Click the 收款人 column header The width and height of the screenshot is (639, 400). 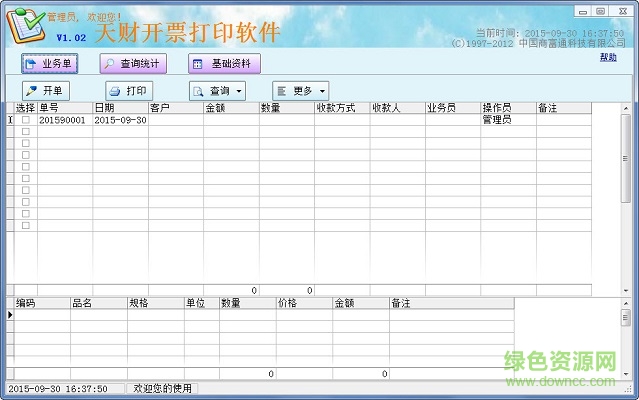[x=397, y=108]
